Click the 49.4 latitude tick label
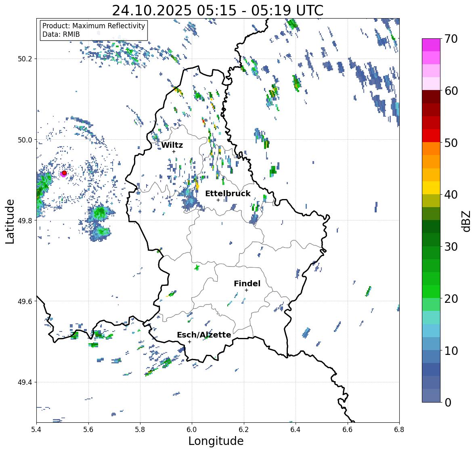The image size is (476, 451). (x=25, y=382)
